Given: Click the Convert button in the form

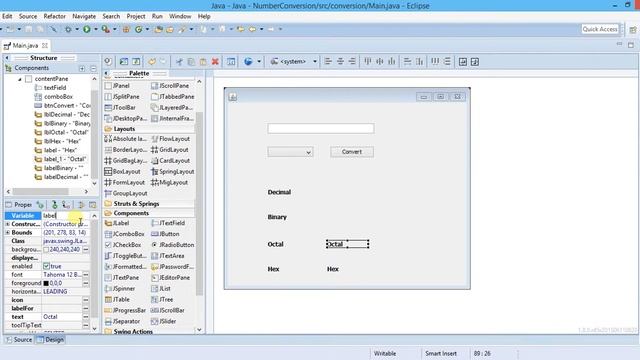Looking at the screenshot, I should pos(352,152).
